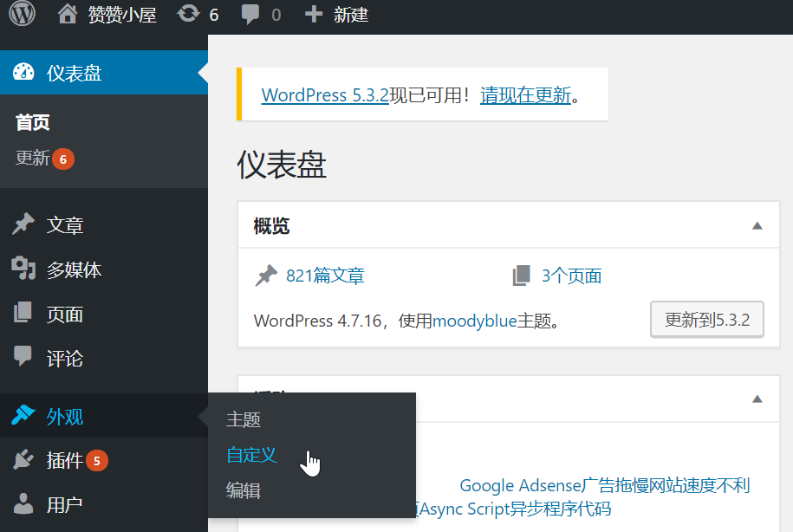Image resolution: width=793 pixels, height=532 pixels.
Task: Click the plug icon next to 插件
Action: tap(23, 460)
